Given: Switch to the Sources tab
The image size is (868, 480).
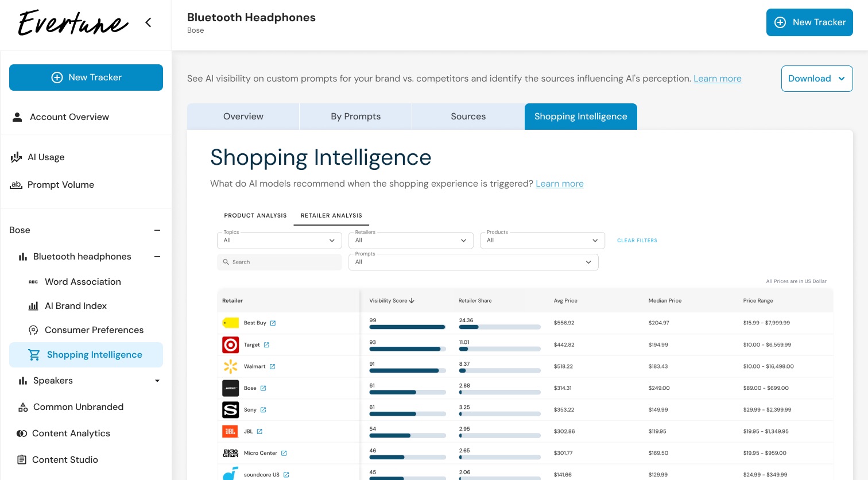Looking at the screenshot, I should pyautogui.click(x=468, y=117).
